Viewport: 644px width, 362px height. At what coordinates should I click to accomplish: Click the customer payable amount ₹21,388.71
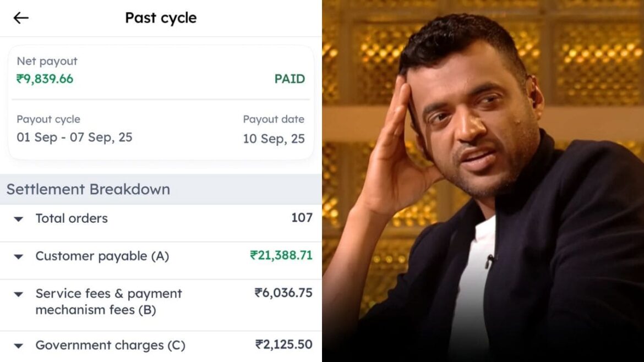coord(281,255)
